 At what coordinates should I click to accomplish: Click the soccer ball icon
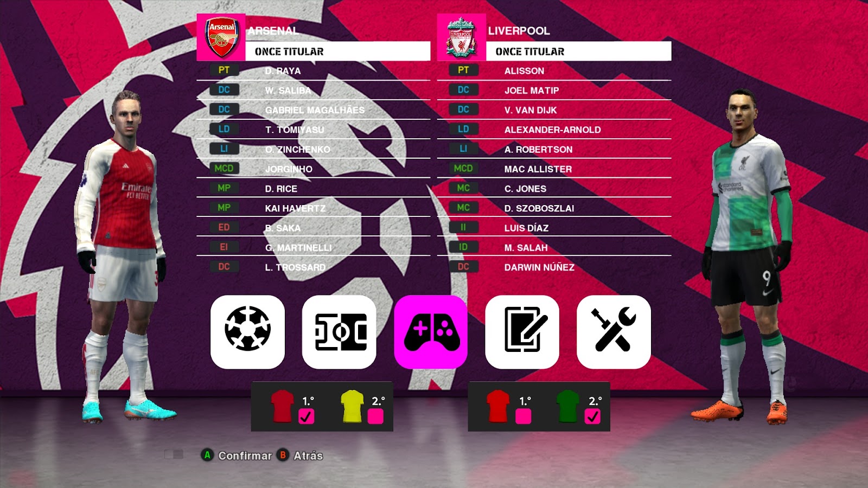pyautogui.click(x=247, y=332)
